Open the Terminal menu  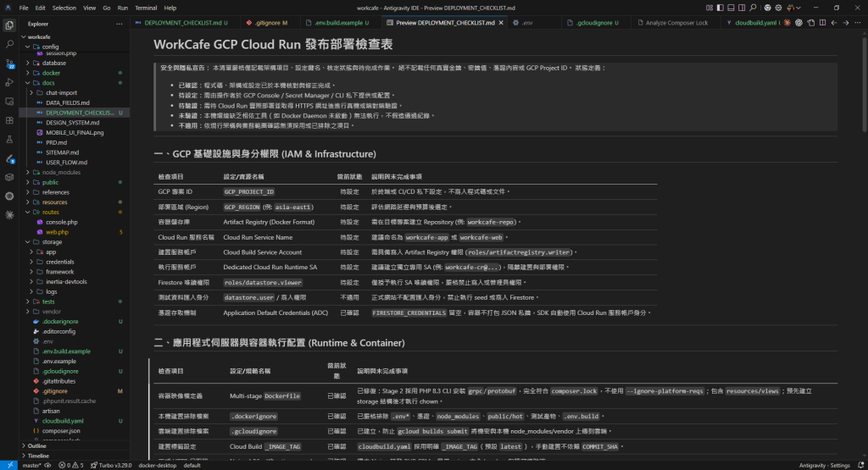pyautogui.click(x=146, y=8)
